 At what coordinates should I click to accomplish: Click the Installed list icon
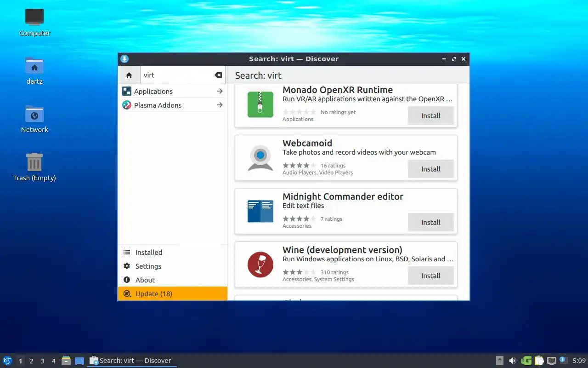(x=127, y=253)
